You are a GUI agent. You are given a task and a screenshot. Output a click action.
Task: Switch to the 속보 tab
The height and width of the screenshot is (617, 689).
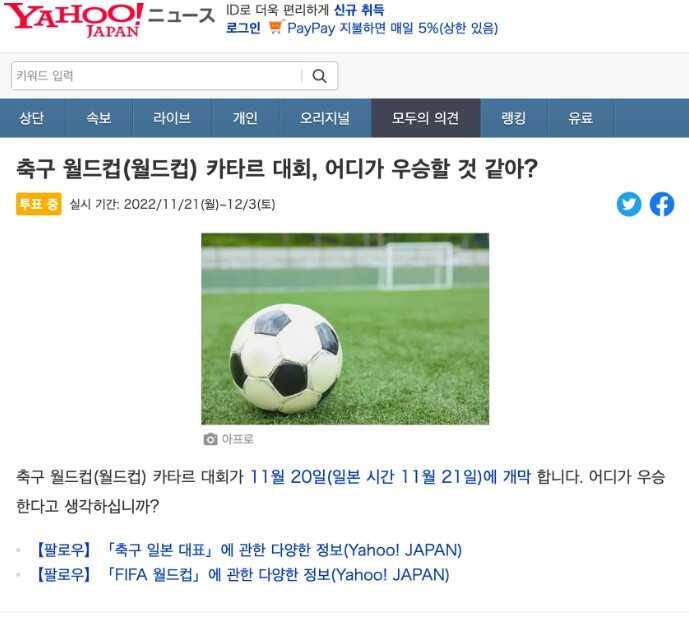(x=98, y=118)
